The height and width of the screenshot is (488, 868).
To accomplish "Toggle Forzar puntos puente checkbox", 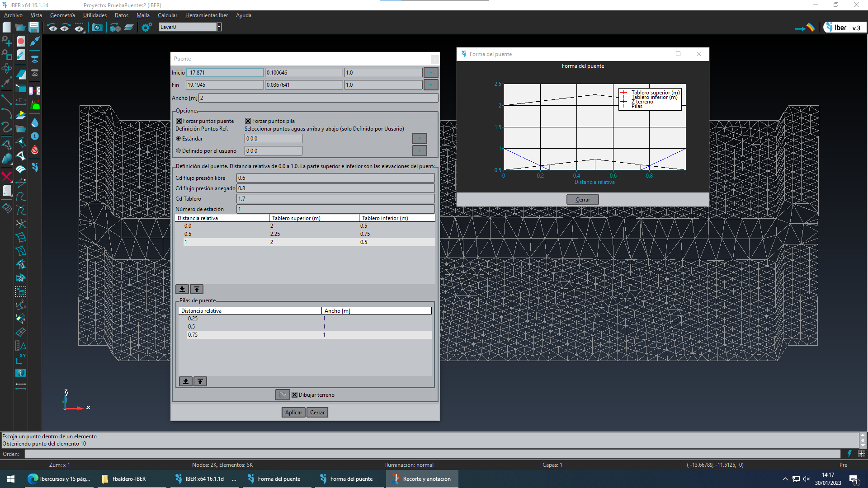I will pyautogui.click(x=179, y=121).
